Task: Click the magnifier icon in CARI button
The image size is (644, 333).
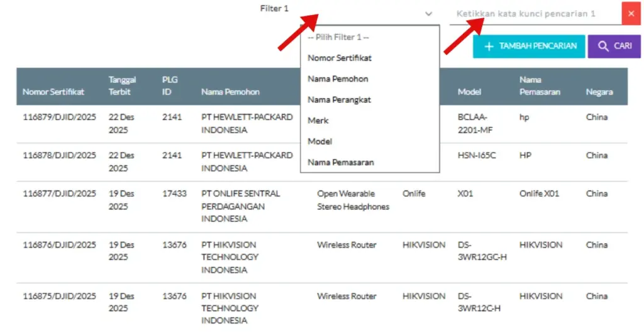Action: coord(603,46)
